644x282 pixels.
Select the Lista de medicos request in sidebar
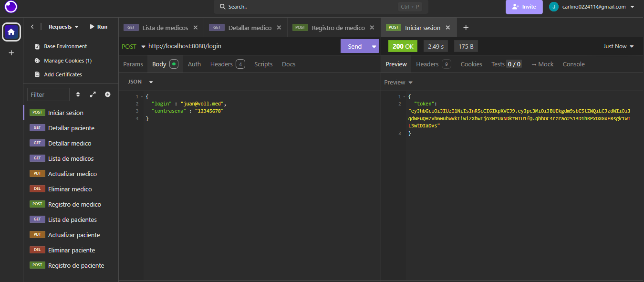click(71, 158)
